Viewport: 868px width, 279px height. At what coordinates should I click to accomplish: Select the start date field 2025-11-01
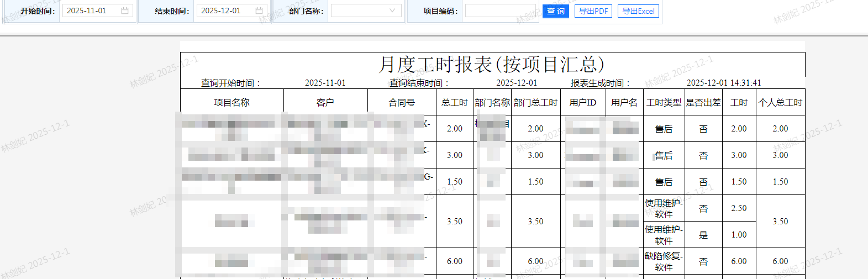tap(98, 10)
